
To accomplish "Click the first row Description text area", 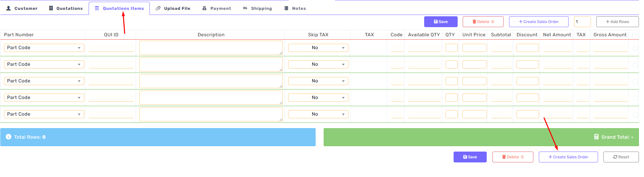I will point(211,48).
